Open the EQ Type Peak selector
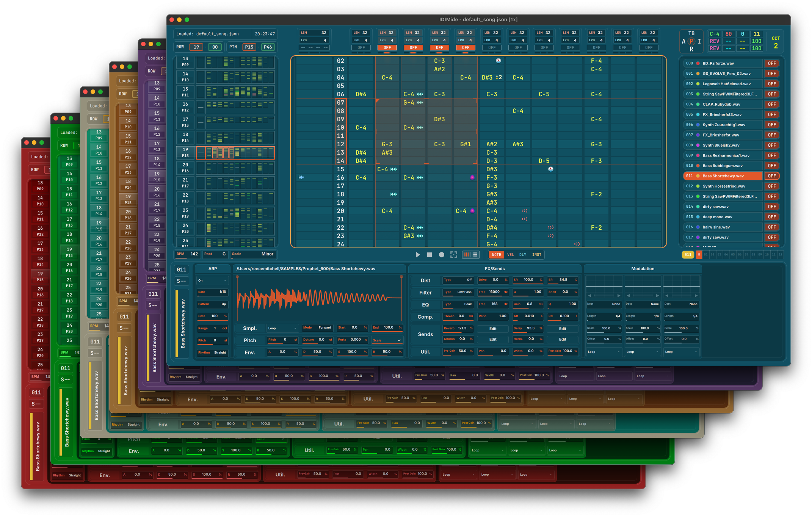Image resolution: width=812 pixels, height=517 pixels. pyautogui.click(x=458, y=304)
